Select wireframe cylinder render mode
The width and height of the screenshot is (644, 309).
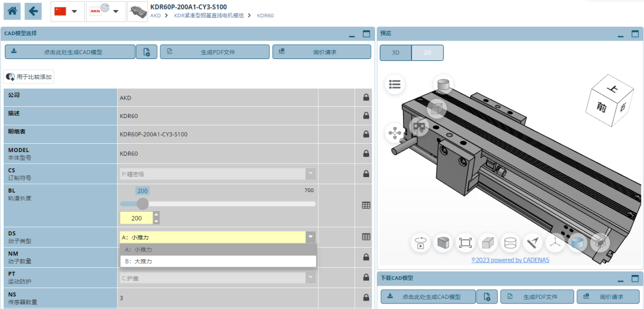point(510,243)
